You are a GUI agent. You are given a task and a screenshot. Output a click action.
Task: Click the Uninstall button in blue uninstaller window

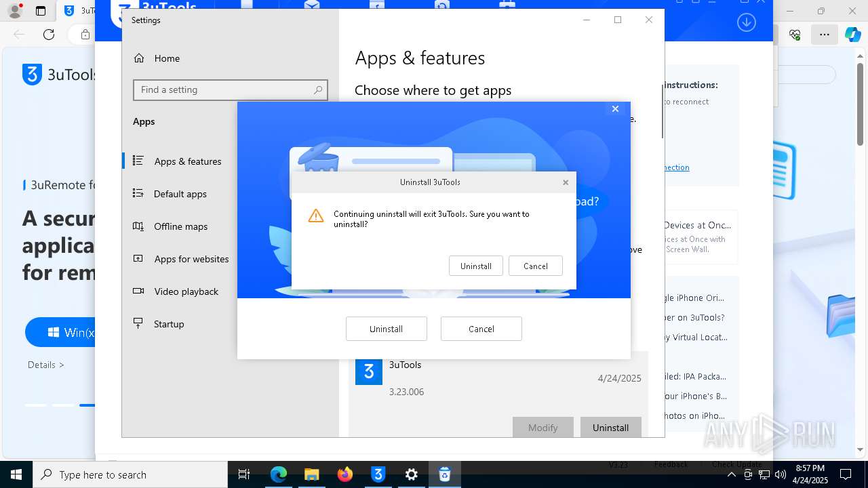pyautogui.click(x=386, y=329)
